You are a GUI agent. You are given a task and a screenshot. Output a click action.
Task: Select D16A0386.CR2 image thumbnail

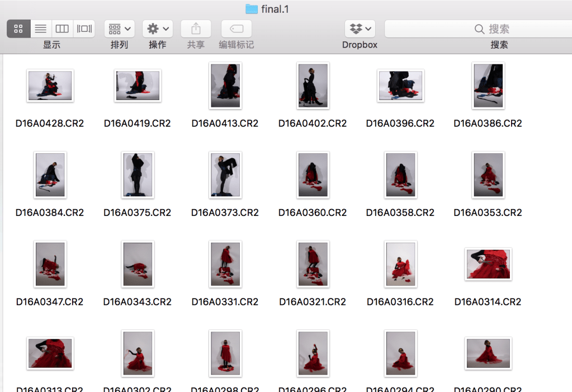pos(488,86)
